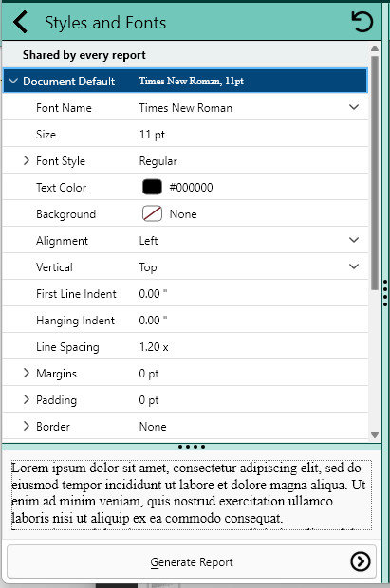Click the vertical splitter dots on right edge

[385, 292]
